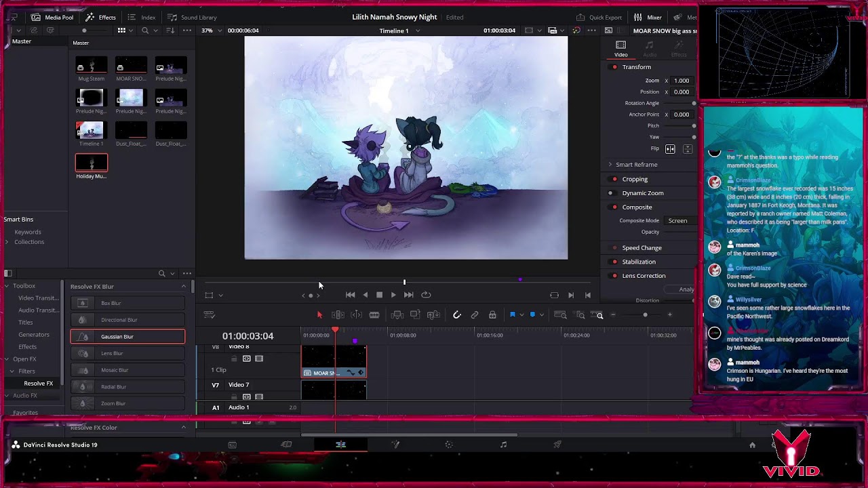Click timeline zoom in plus button
868x488 pixels.
669,314
